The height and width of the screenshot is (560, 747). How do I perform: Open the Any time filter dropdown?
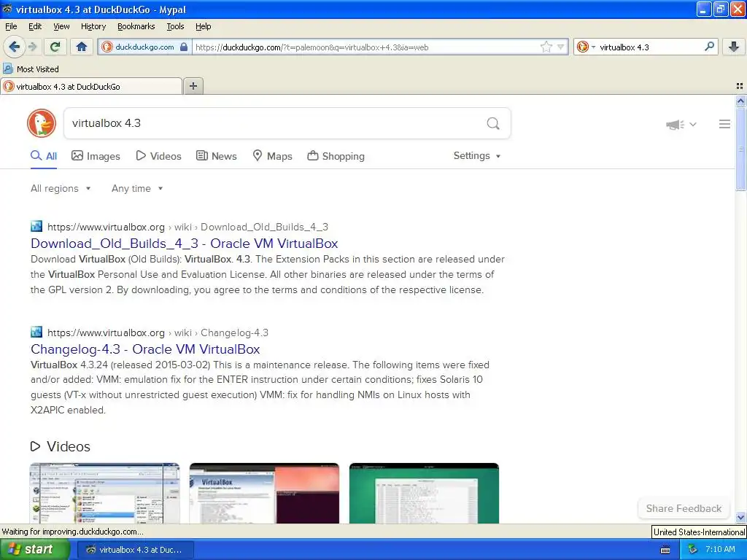(x=137, y=189)
